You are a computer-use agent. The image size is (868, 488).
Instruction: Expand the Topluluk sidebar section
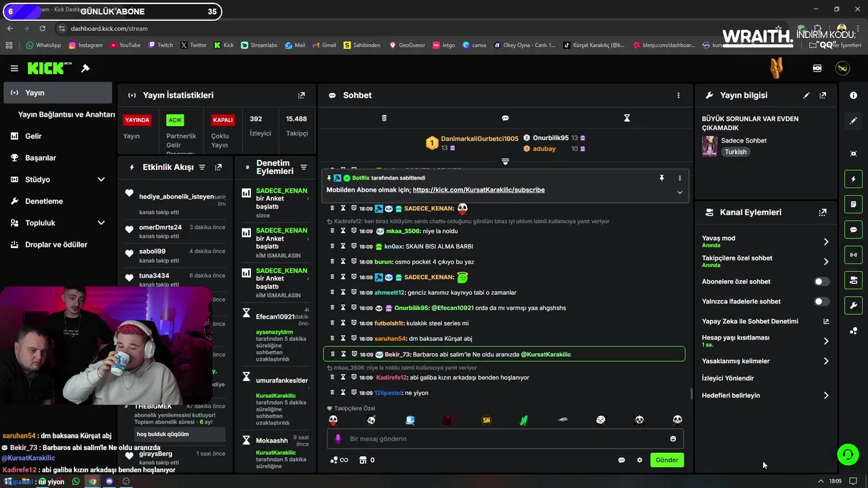pyautogui.click(x=101, y=223)
